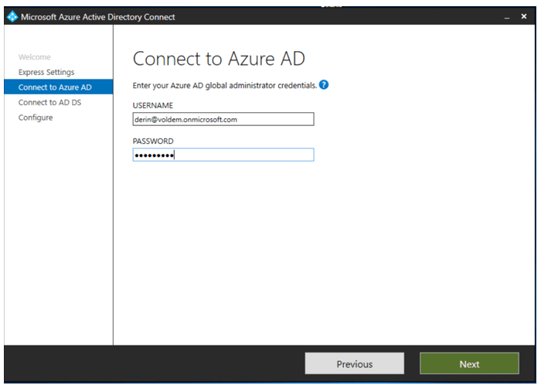
Task: Click the dark footer bar left of Previous
Action: pyautogui.click(x=155, y=364)
